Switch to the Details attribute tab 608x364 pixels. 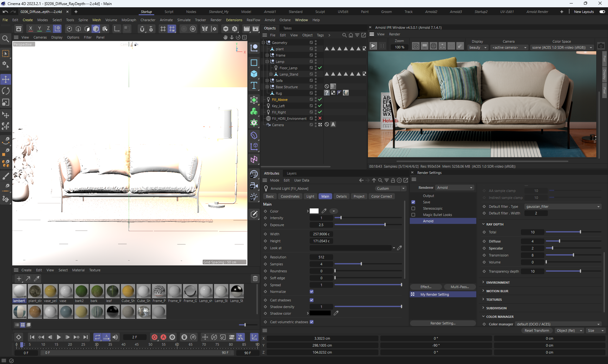[341, 196]
